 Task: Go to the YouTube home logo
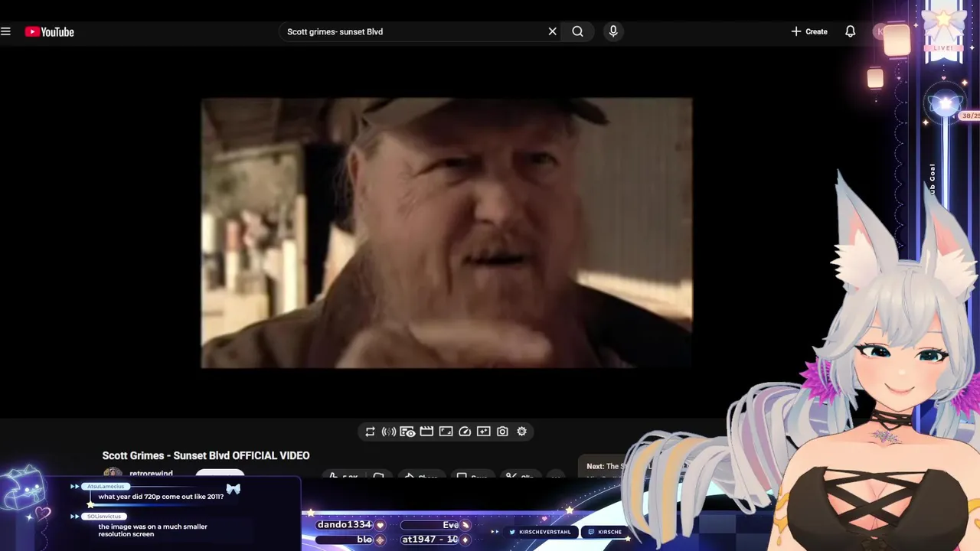tap(49, 31)
